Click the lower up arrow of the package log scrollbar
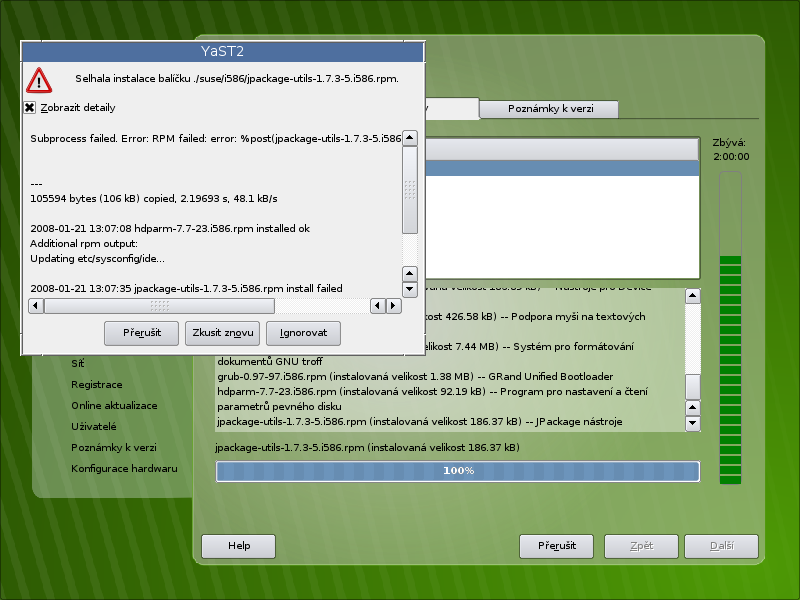This screenshot has width=800, height=600. point(692,408)
